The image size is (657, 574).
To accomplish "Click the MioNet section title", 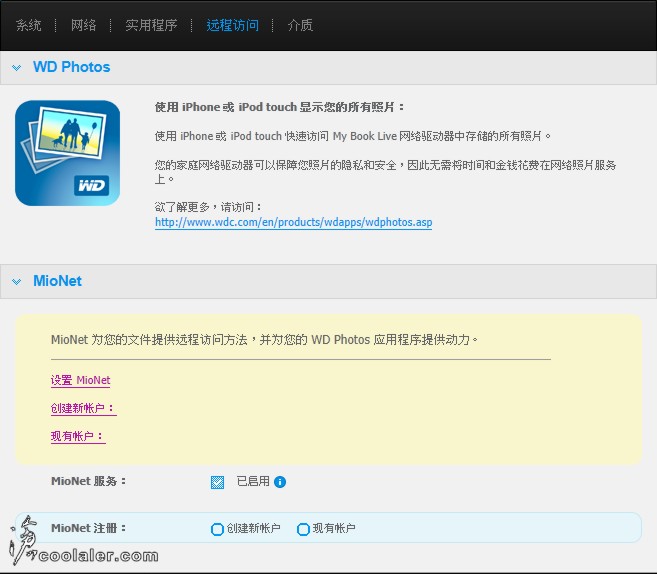I will click(57, 281).
